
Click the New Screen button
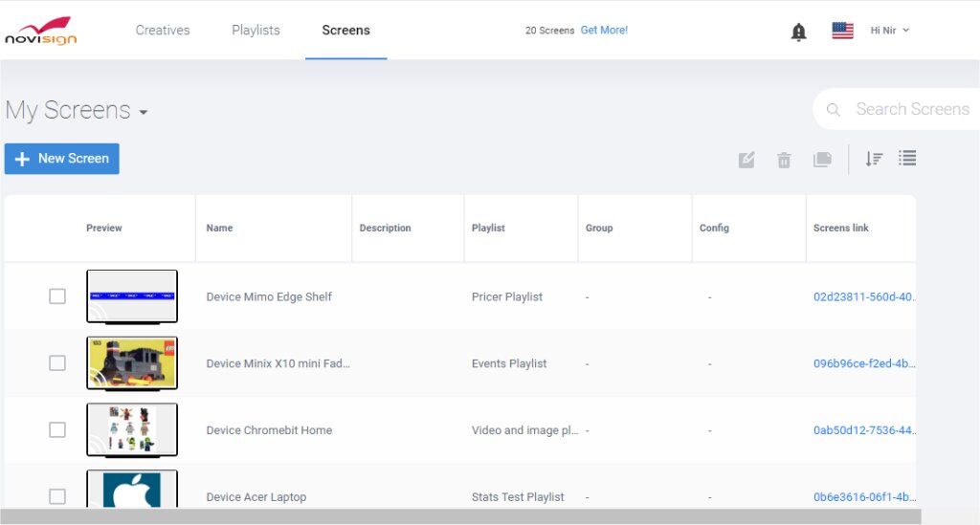coord(62,159)
